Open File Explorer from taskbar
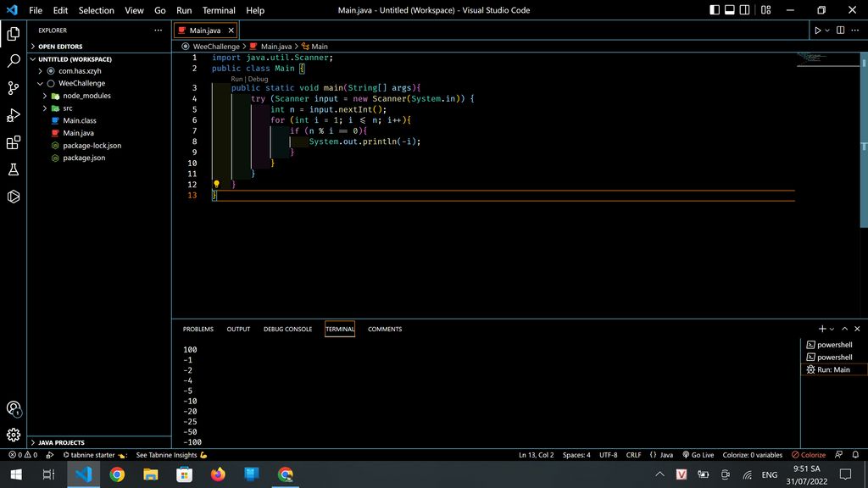Image resolution: width=868 pixels, height=488 pixels. (x=151, y=474)
